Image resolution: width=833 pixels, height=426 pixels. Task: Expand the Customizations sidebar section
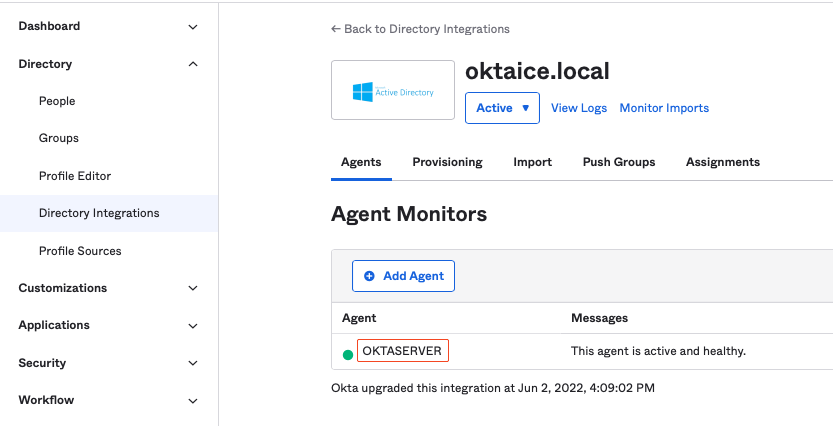[193, 288]
